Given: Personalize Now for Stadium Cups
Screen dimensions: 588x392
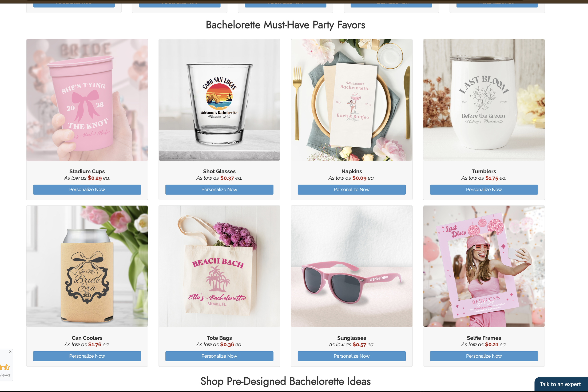Looking at the screenshot, I should 87,190.
